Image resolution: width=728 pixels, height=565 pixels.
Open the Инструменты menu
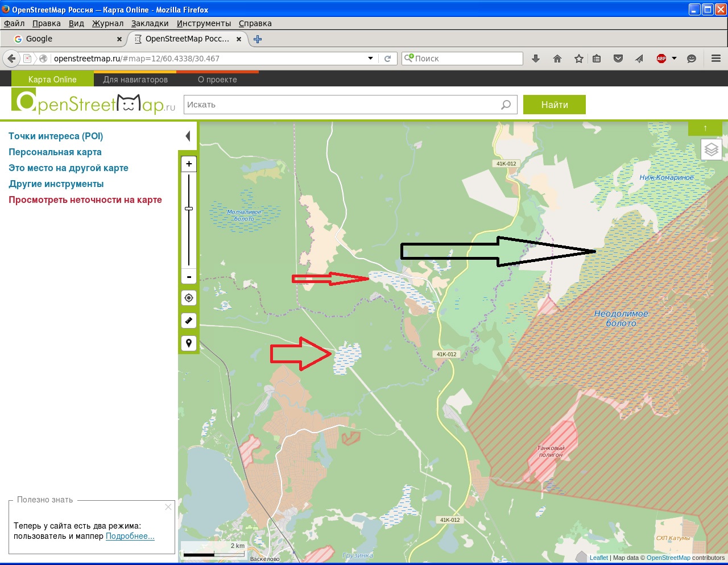point(204,23)
